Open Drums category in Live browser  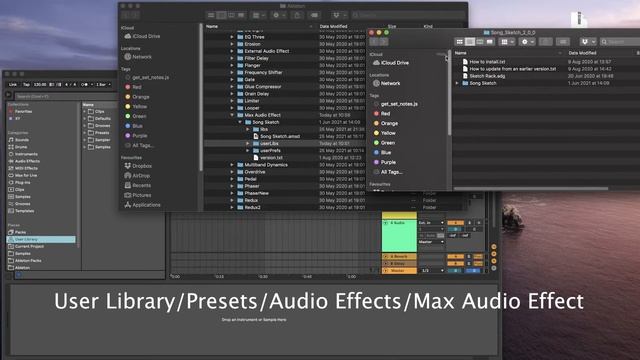[x=18, y=147]
